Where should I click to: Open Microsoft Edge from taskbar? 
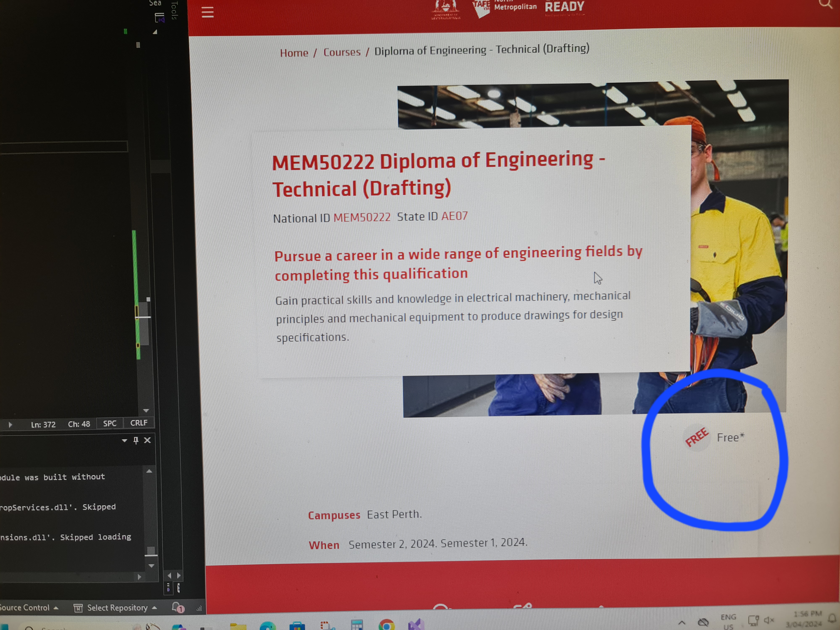(x=267, y=625)
